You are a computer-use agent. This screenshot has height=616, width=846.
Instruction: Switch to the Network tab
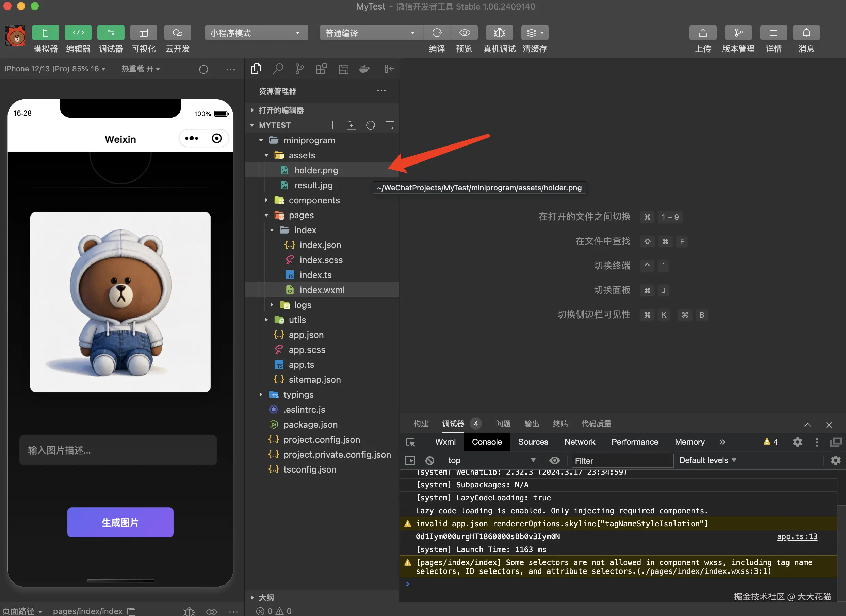coord(579,442)
